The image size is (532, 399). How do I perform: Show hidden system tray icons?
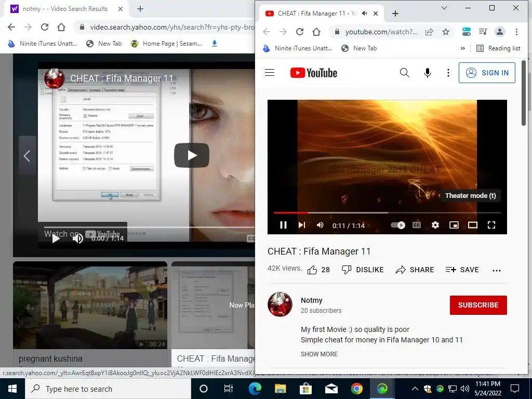point(415,389)
